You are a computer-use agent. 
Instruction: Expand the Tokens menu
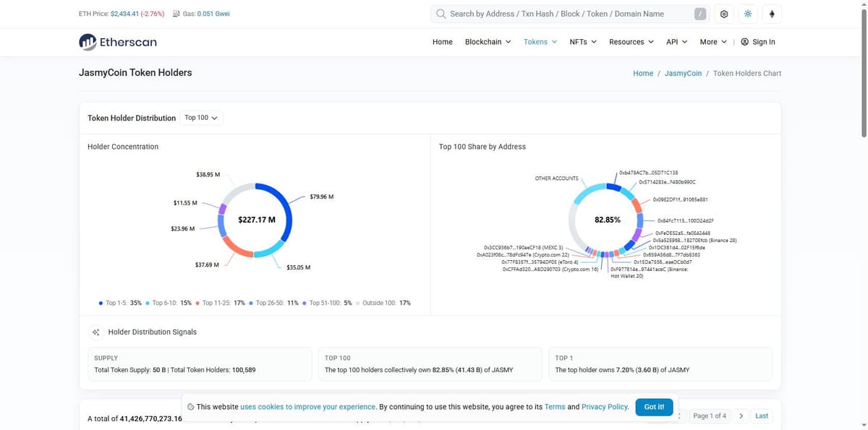540,42
